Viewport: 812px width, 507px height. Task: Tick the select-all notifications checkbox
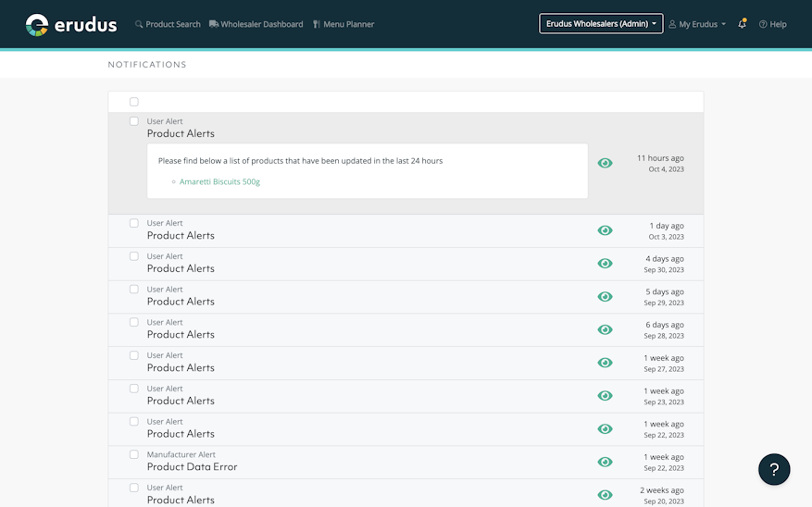134,102
